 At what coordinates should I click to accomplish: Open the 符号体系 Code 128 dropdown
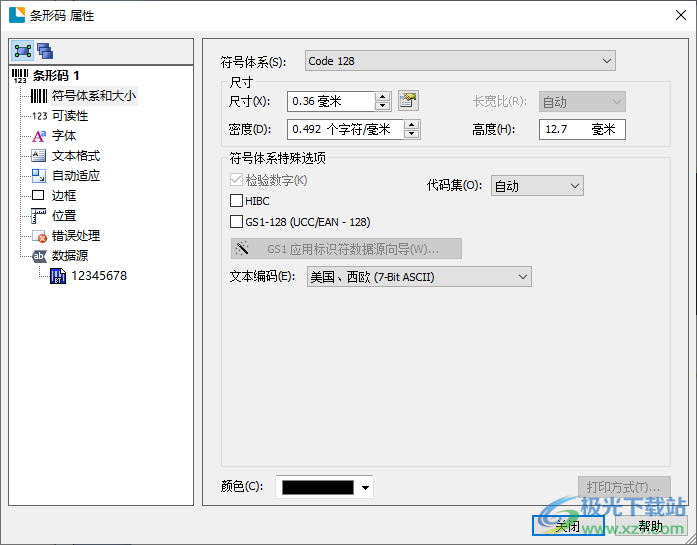(460, 61)
